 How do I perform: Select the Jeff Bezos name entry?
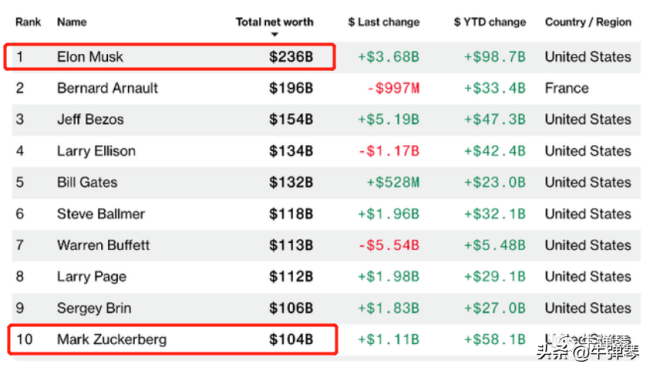90,119
